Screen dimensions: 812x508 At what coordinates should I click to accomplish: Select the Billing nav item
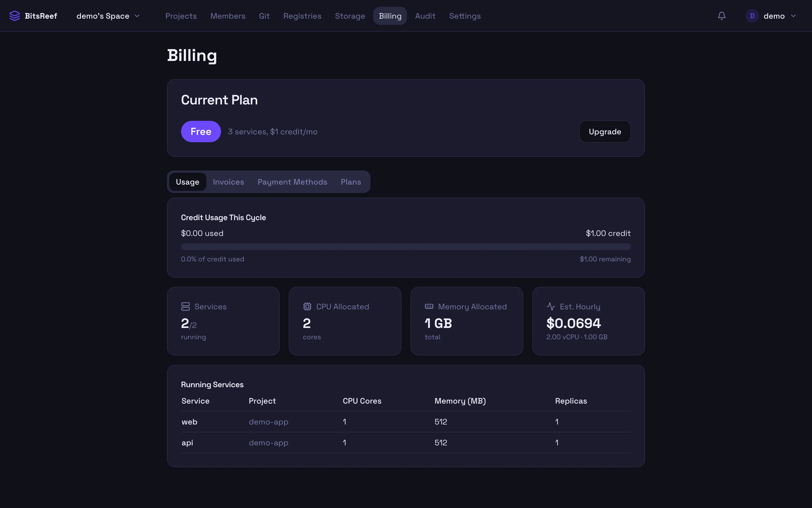coord(390,16)
